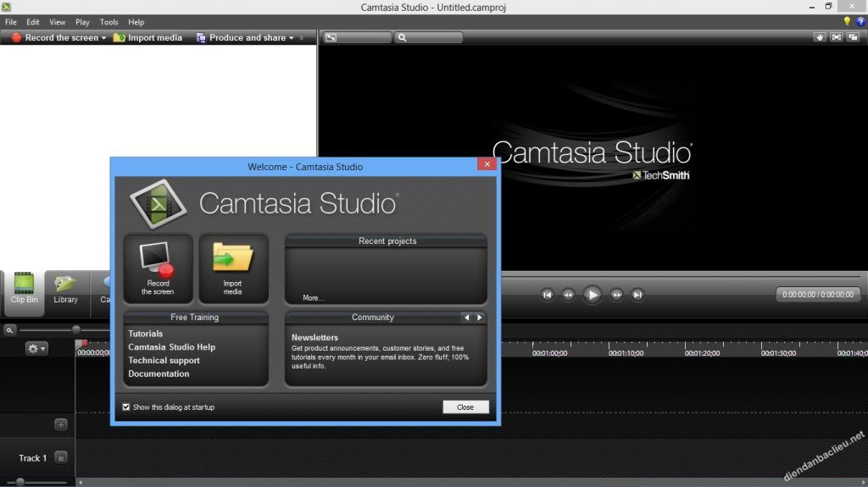Click the 00:01:00;00 mark on timeline ruler

click(549, 353)
